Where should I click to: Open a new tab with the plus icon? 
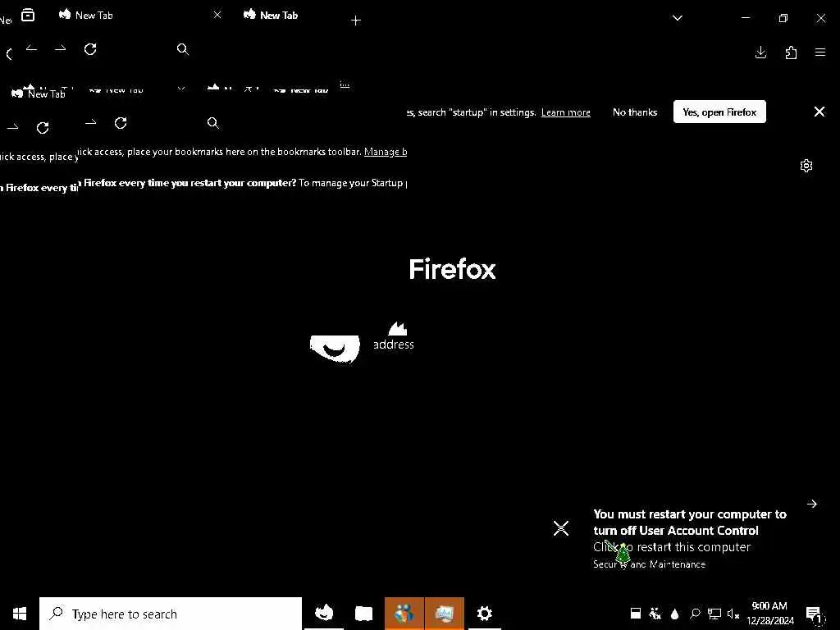coord(356,21)
